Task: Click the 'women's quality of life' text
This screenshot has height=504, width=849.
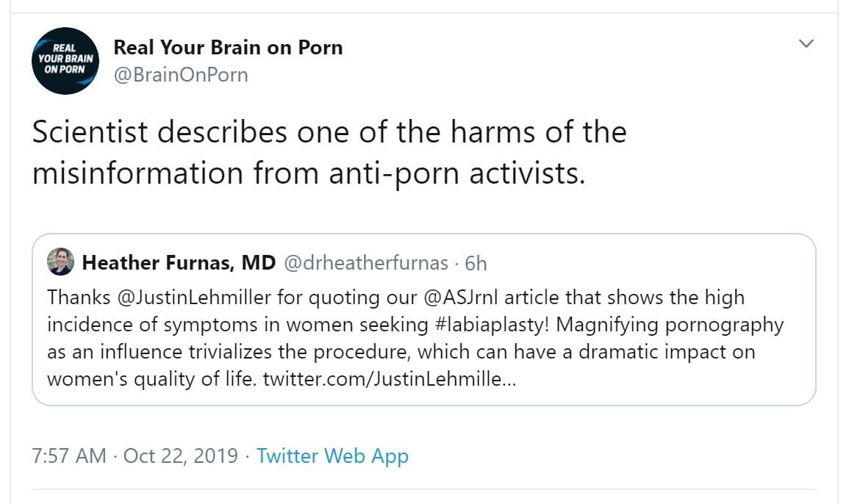Action: coord(151,379)
